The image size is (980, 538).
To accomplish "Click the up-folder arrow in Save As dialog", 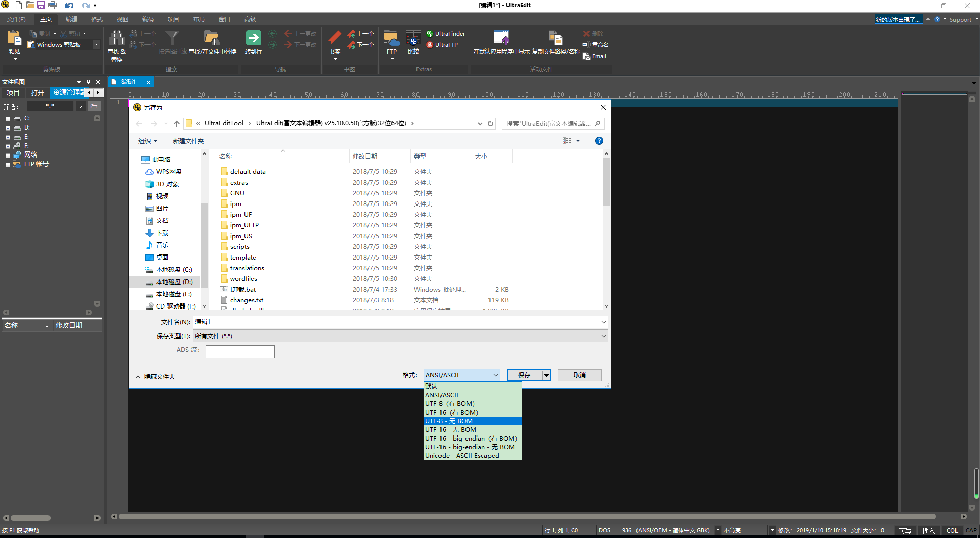I will click(x=177, y=123).
